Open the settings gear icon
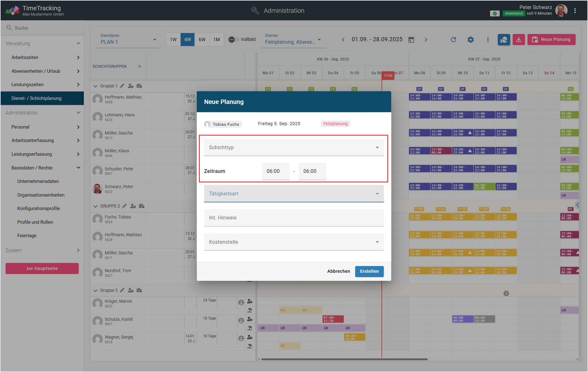This screenshot has width=588, height=372. [x=470, y=40]
